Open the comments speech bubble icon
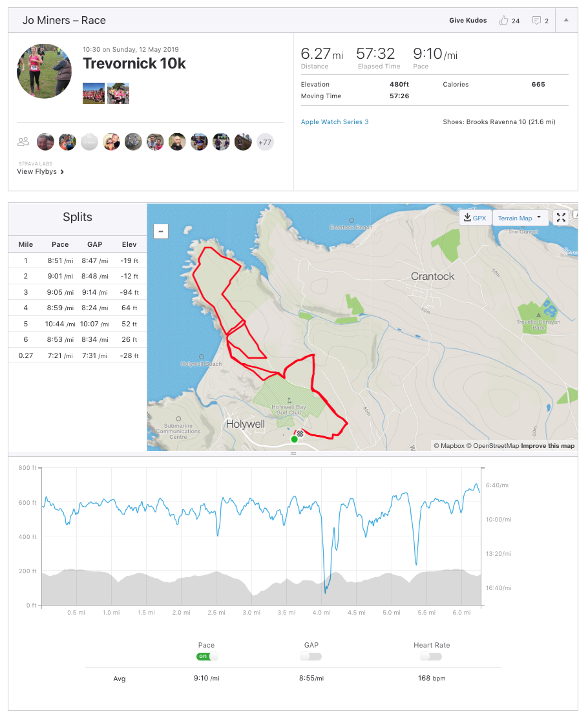The height and width of the screenshot is (718, 588). 536,21
